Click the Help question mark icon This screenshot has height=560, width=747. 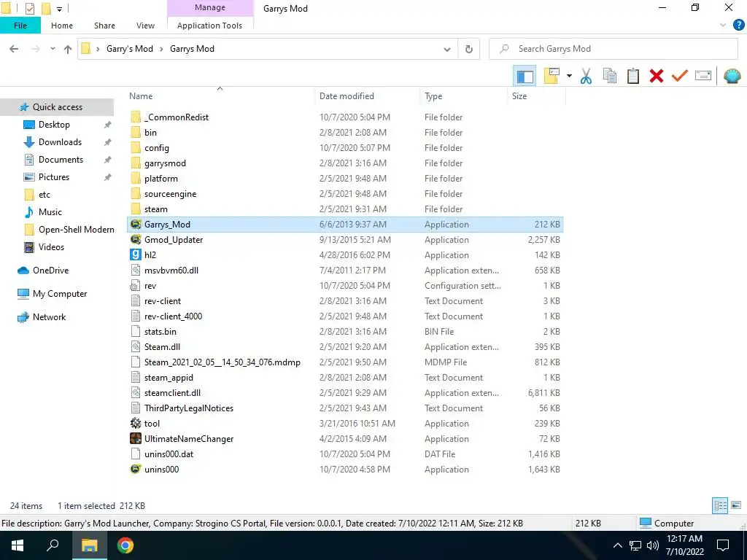point(738,26)
